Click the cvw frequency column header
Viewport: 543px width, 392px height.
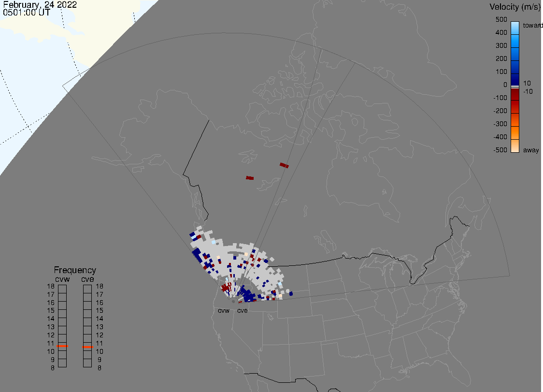[62, 279]
